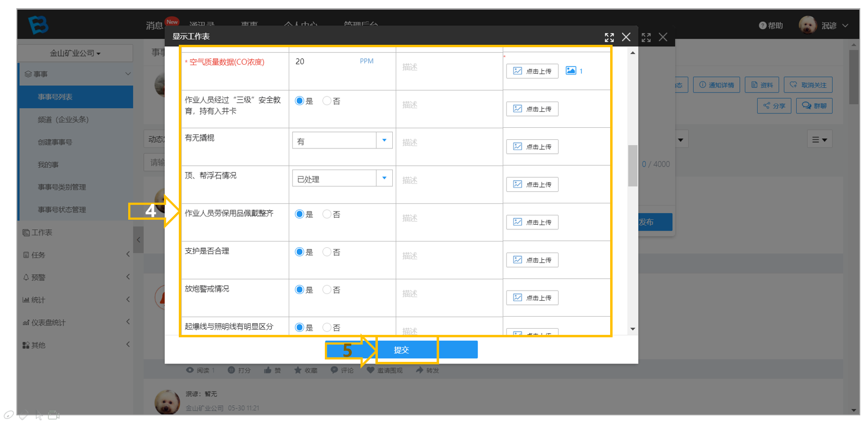Viewport: 868px width, 425px height.
Task: Click the 帮助 help icon
Action: [762, 26]
